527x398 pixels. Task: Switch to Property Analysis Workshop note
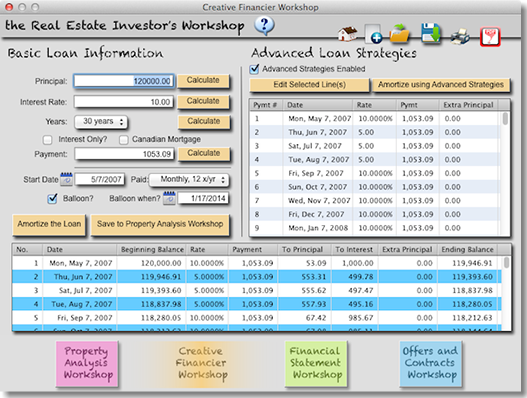tap(87, 364)
